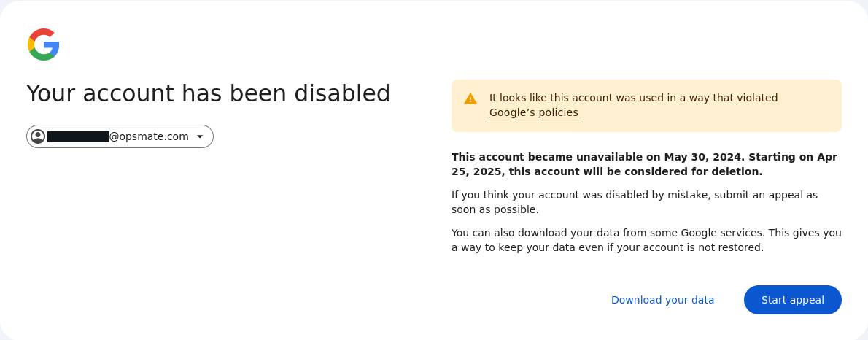Screen dimensions: 868x340
Task: Click the Google logo
Action: click(x=43, y=45)
